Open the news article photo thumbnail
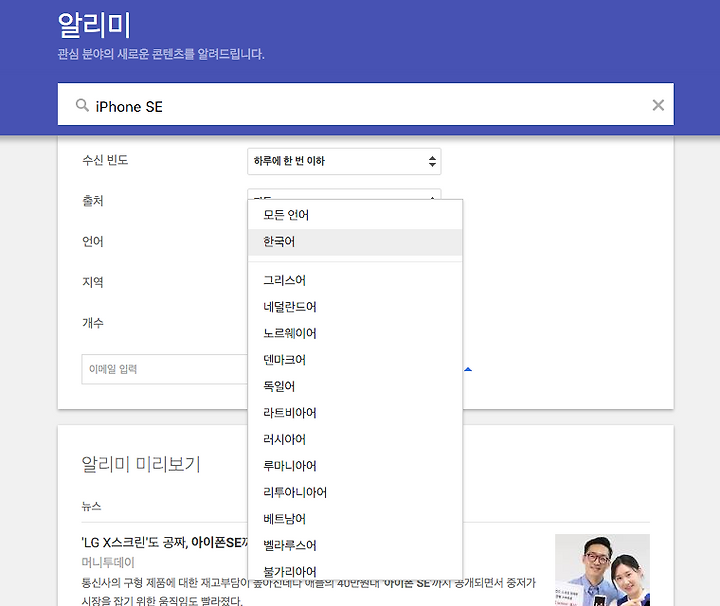Screen dimensions: 720x606 click(602, 570)
